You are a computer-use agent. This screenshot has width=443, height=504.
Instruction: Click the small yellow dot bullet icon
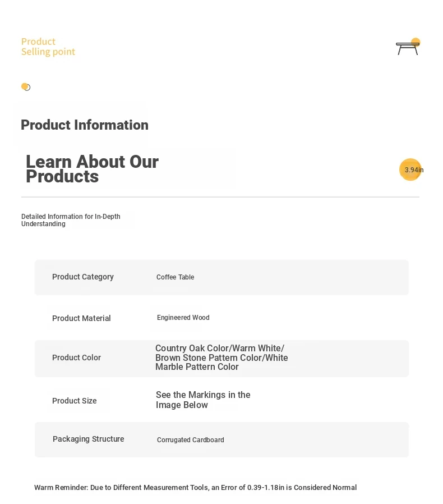tap(26, 87)
